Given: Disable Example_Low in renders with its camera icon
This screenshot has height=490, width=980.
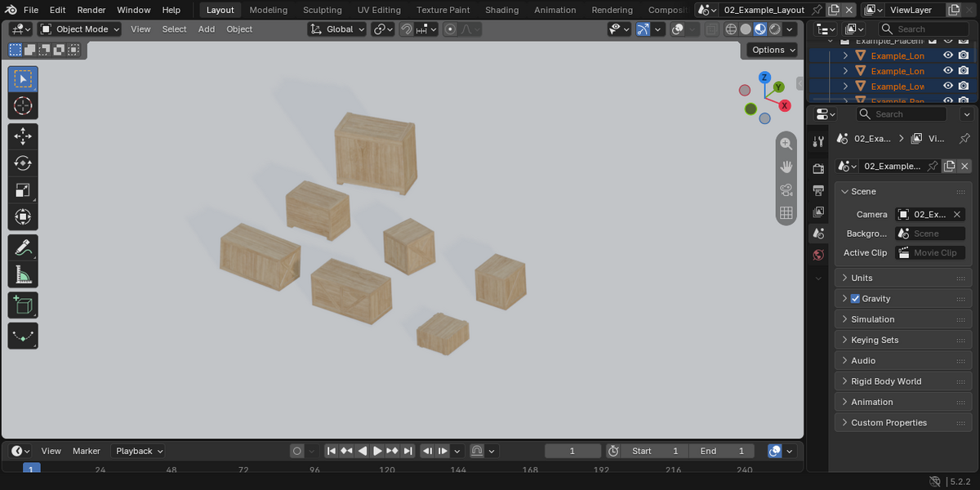Looking at the screenshot, I should pos(964,87).
